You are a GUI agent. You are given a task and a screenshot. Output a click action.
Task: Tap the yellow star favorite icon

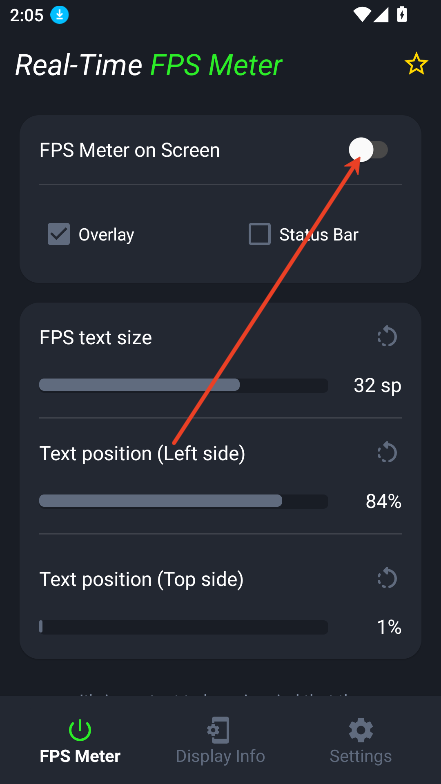click(x=416, y=65)
